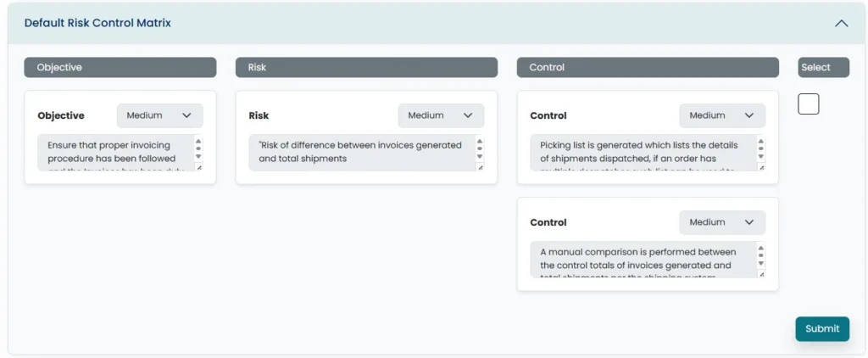Image resolution: width=868 pixels, height=358 pixels.
Task: Open Medium dropdown for manual comparison control
Action: click(x=722, y=222)
